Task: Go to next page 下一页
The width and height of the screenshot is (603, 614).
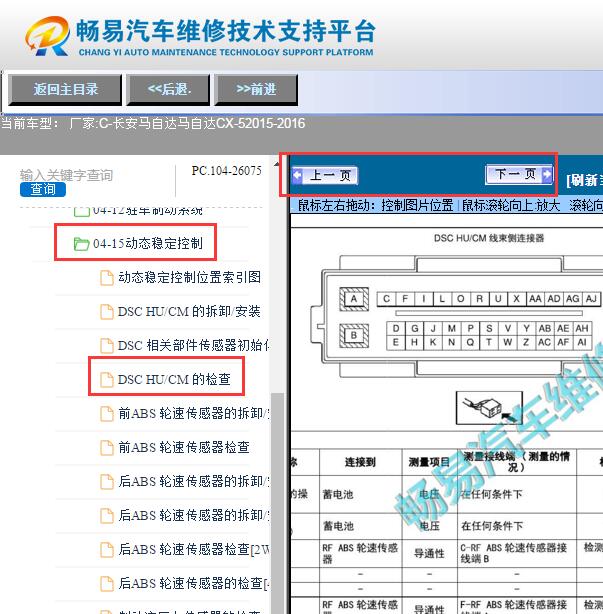Action: coord(519,174)
